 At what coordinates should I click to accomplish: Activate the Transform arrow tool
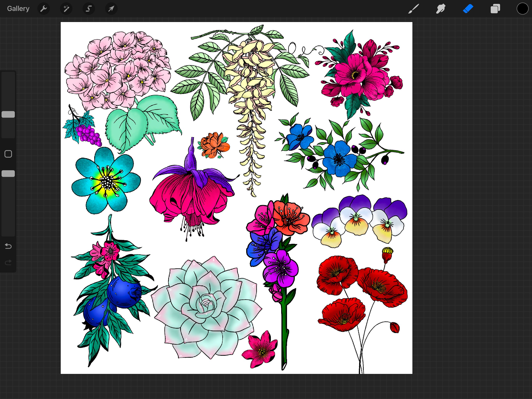tap(111, 9)
